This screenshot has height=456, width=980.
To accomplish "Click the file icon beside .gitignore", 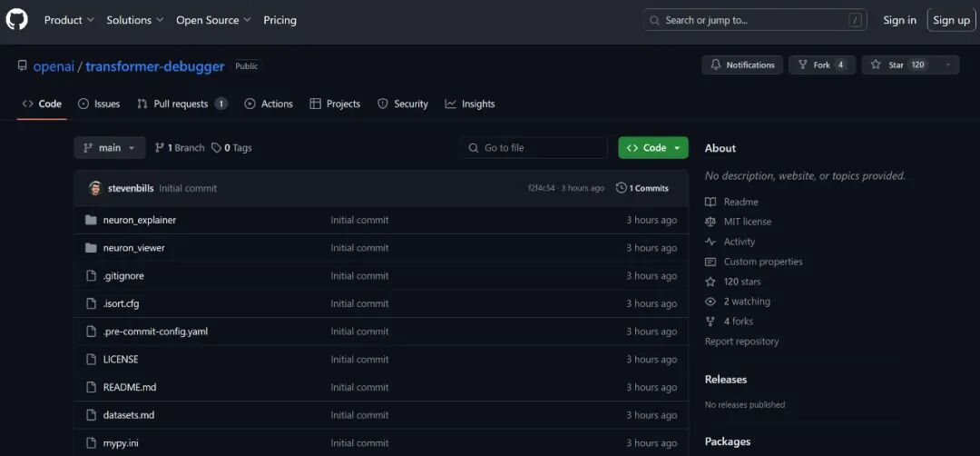I will point(92,276).
